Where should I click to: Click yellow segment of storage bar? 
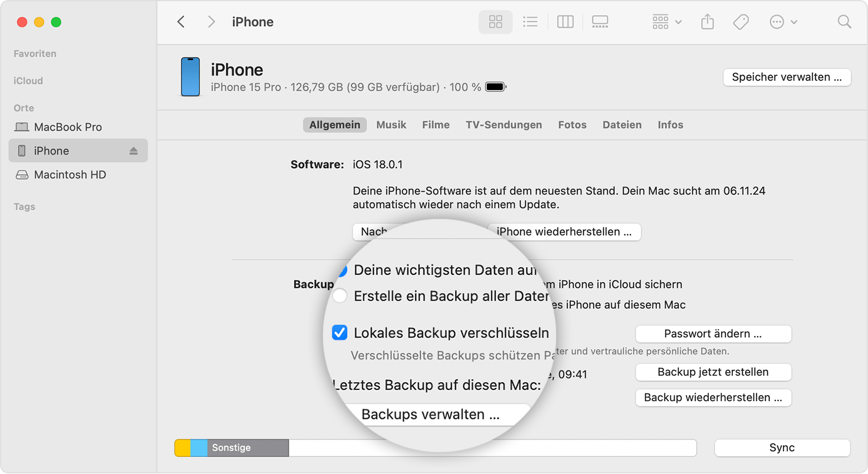tap(183, 448)
